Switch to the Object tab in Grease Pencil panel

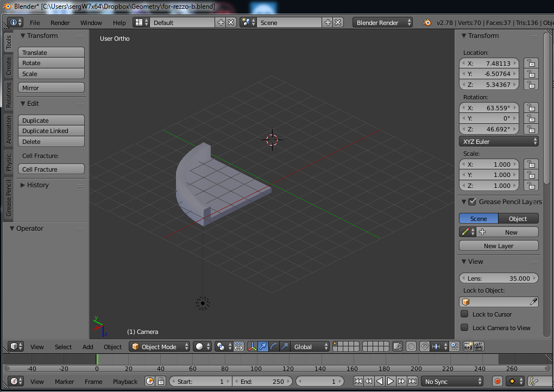518,218
